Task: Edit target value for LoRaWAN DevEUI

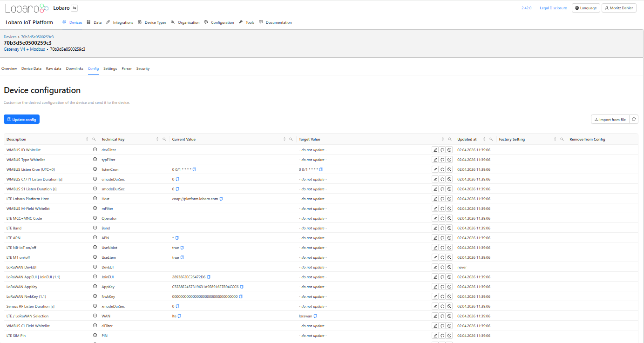Action: [x=435, y=267]
